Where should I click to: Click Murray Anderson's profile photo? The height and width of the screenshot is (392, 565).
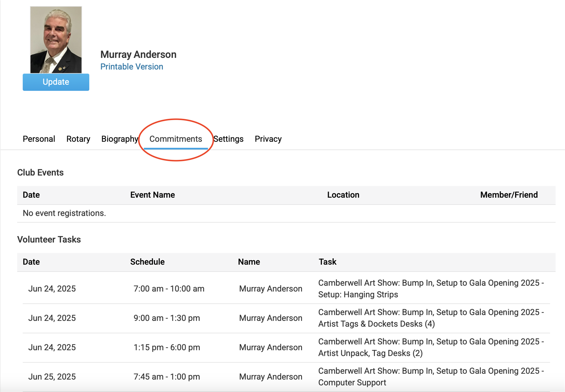click(56, 40)
